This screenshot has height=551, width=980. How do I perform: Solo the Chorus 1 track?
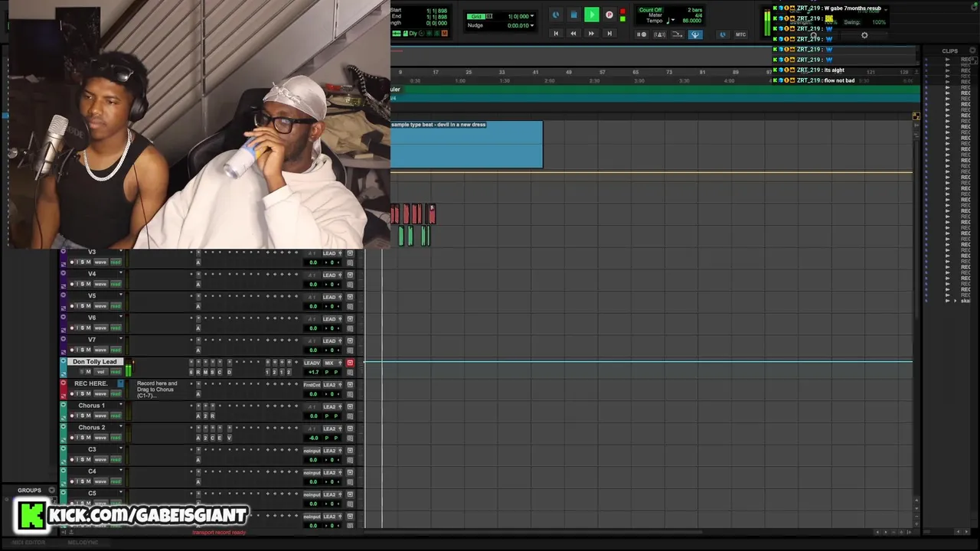click(x=82, y=416)
